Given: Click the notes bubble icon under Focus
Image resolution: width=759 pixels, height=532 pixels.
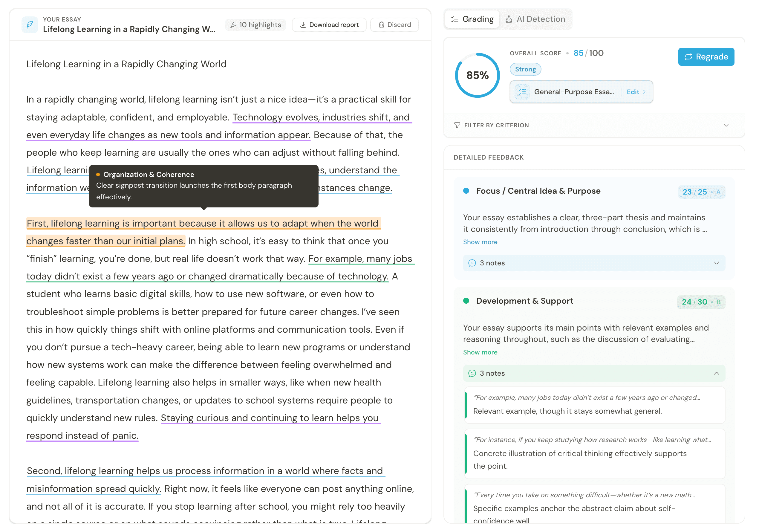Looking at the screenshot, I should click(x=472, y=263).
